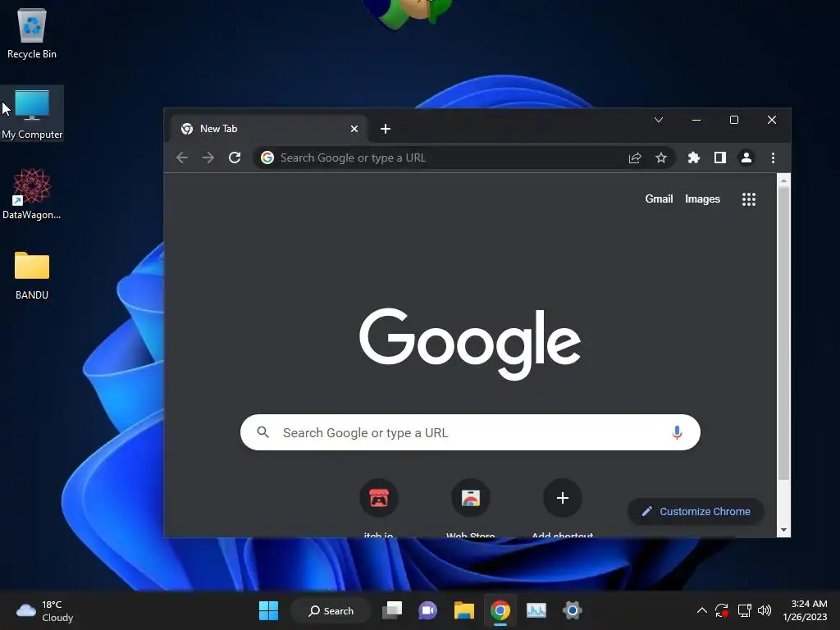This screenshot has height=630, width=840.
Task: Start voice search with microphone icon
Action: (677, 432)
